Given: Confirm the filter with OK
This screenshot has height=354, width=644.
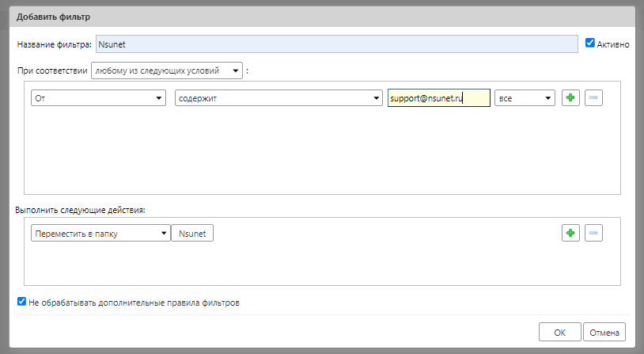Looking at the screenshot, I should click(x=560, y=332).
